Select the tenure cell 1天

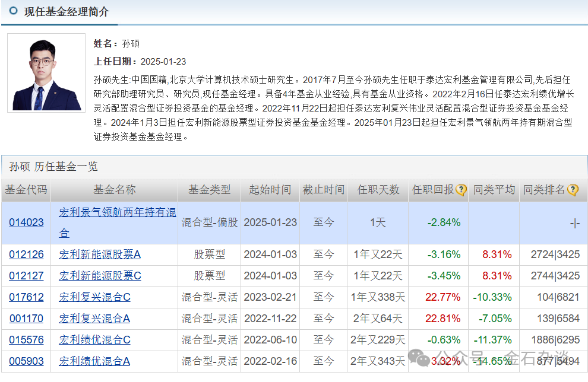[x=378, y=222]
